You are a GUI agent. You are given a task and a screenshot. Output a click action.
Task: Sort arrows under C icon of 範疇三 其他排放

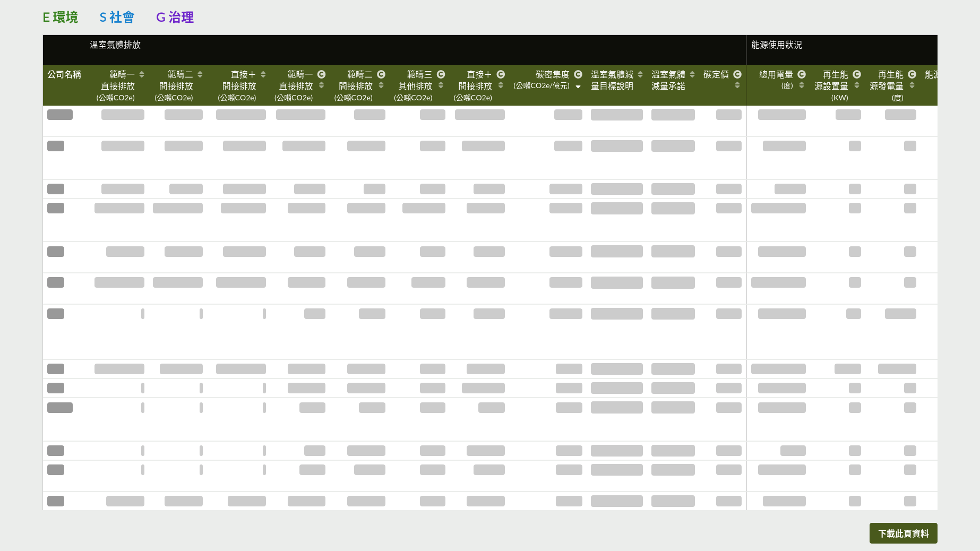[x=441, y=85]
